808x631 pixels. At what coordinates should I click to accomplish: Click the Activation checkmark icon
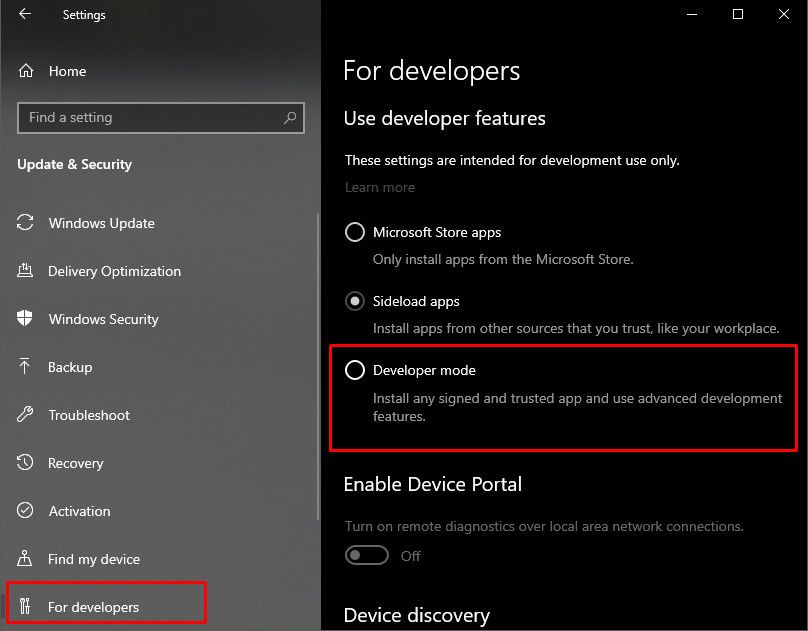click(x=26, y=511)
